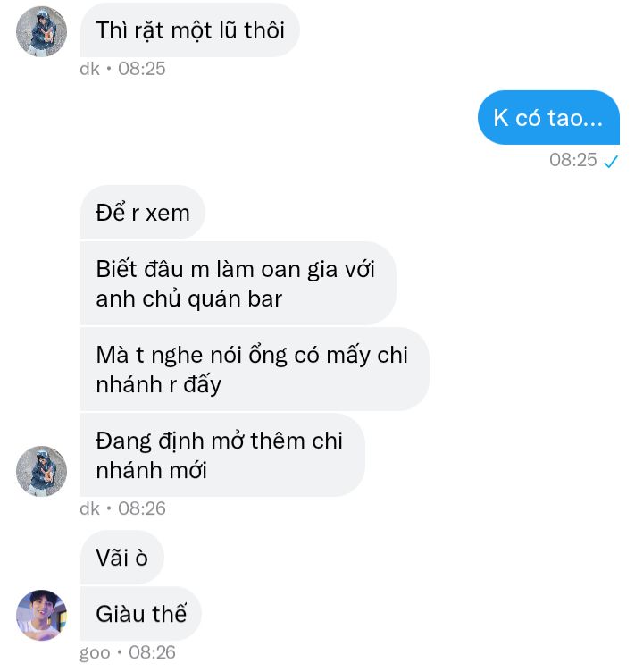This screenshot has width=643, height=672.
Task: Click the 08:25 time under 'Thì rặt một lũ thôi'
Action: (142, 69)
